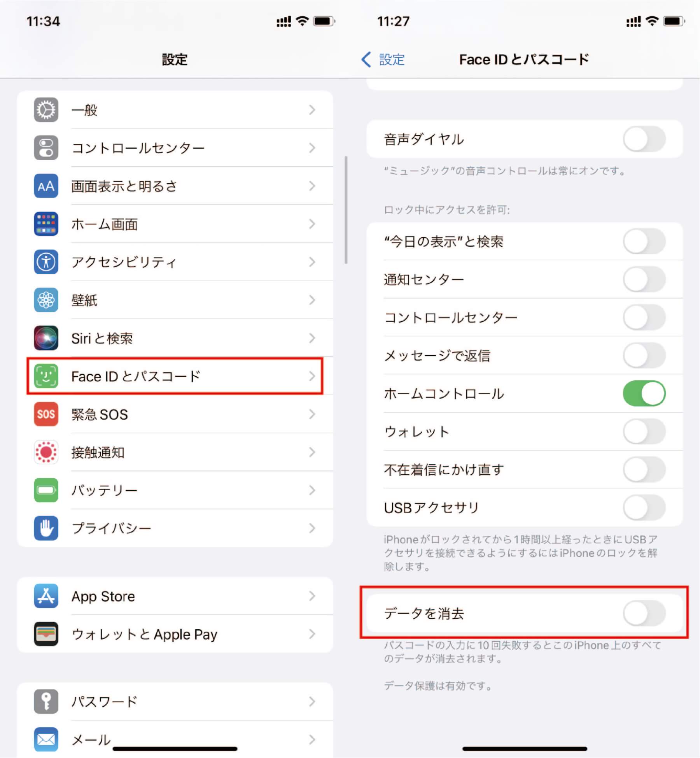Expand 壁紙 using its chevron arrow
The image size is (700, 758).
coord(312,300)
